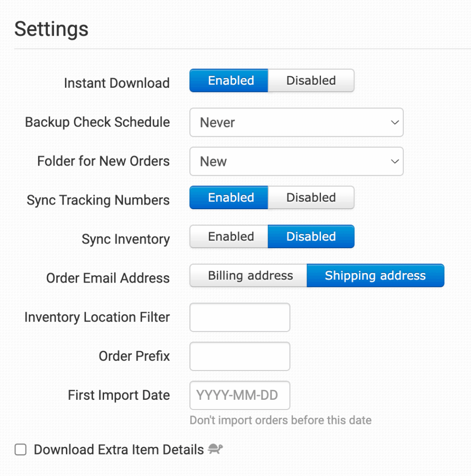Focus the Inventory Location Filter field
Image resolution: width=471 pixels, height=476 pixels.
(x=240, y=317)
